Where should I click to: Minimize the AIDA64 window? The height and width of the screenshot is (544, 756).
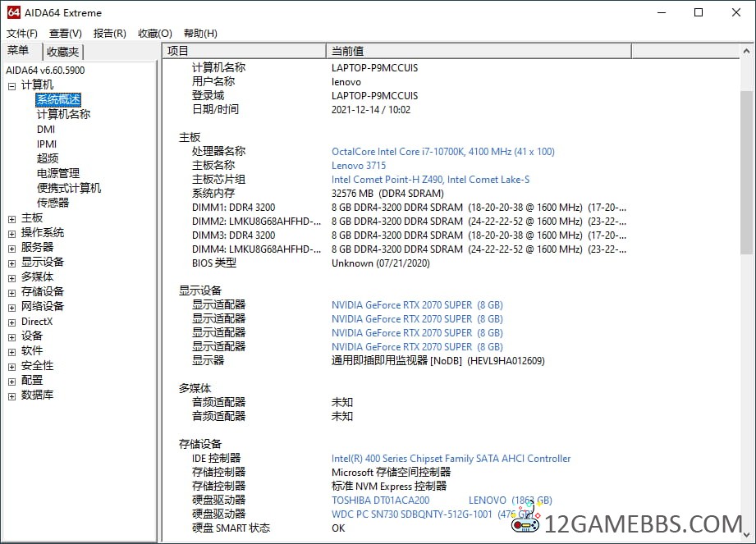(x=662, y=12)
